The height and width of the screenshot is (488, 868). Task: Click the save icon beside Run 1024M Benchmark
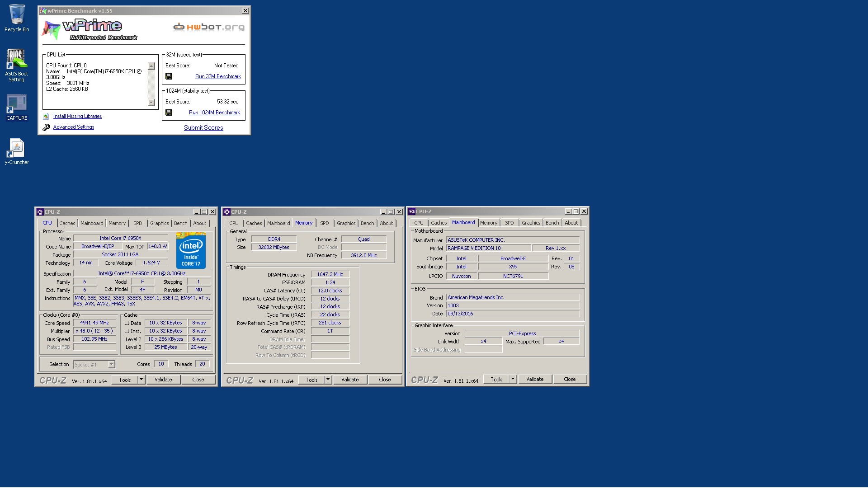[169, 113]
